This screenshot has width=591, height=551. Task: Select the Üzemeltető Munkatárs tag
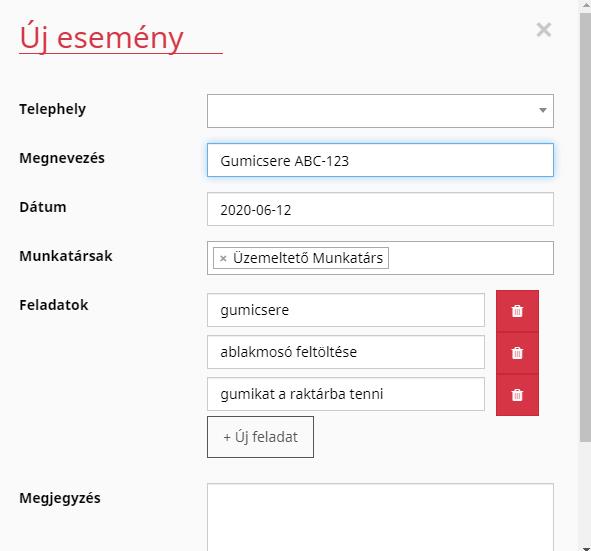(x=301, y=258)
